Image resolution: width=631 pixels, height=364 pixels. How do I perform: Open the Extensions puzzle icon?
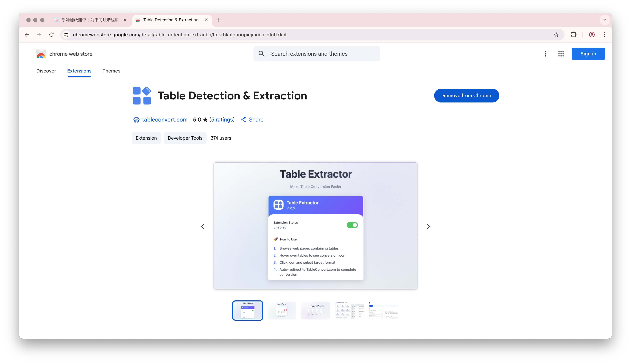(573, 34)
